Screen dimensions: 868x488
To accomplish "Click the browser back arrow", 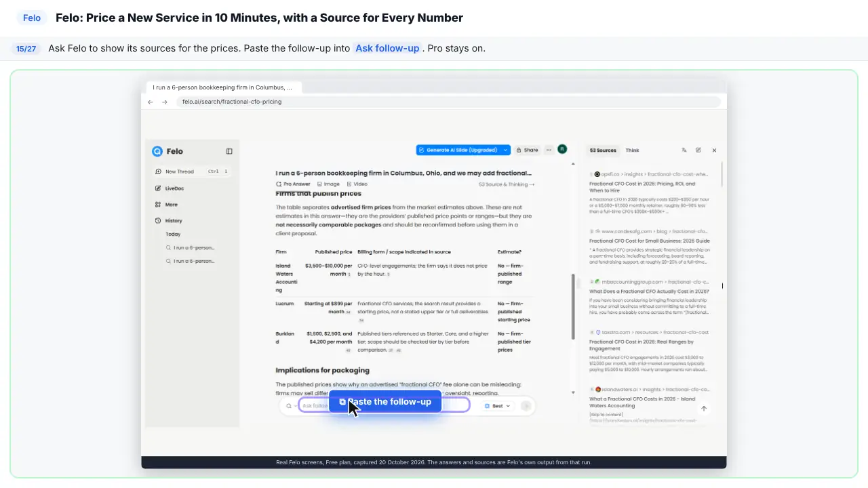I will click(x=151, y=102).
